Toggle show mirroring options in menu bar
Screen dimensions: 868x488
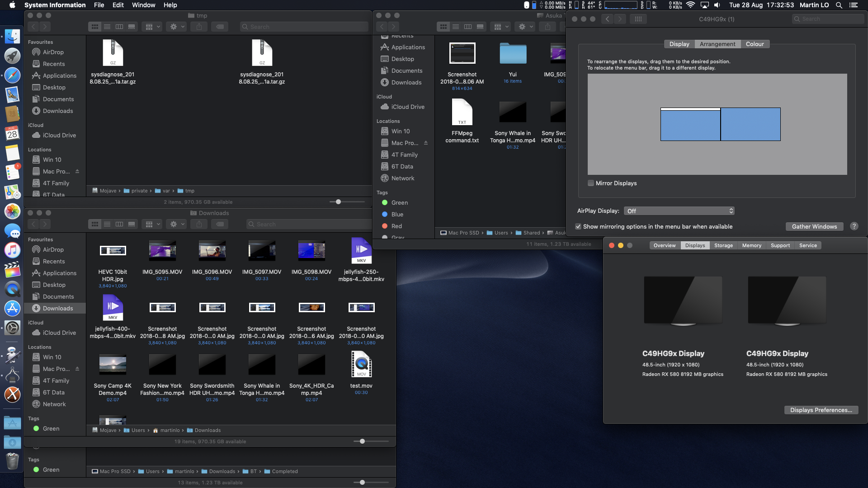(578, 226)
